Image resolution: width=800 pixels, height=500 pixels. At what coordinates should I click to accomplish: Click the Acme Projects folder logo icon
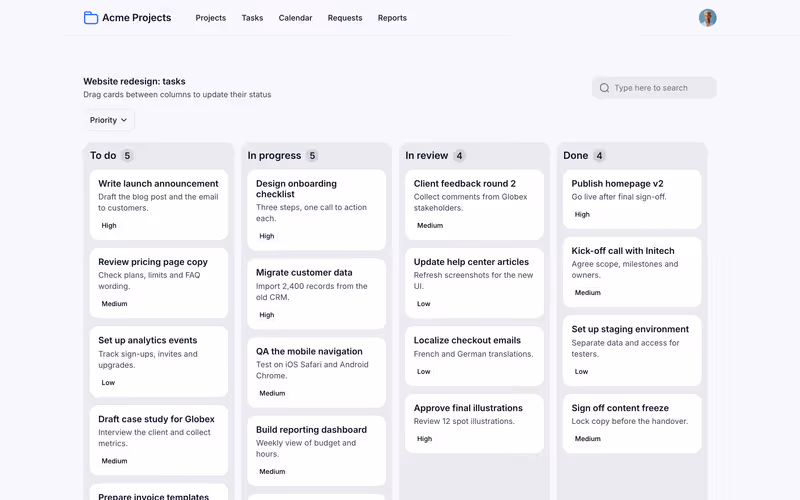(x=91, y=18)
